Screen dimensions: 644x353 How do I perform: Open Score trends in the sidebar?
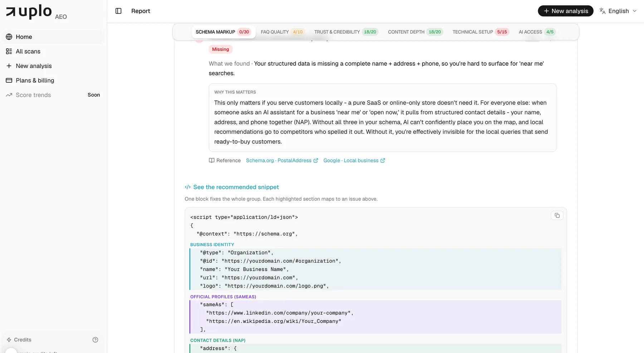coord(54,95)
